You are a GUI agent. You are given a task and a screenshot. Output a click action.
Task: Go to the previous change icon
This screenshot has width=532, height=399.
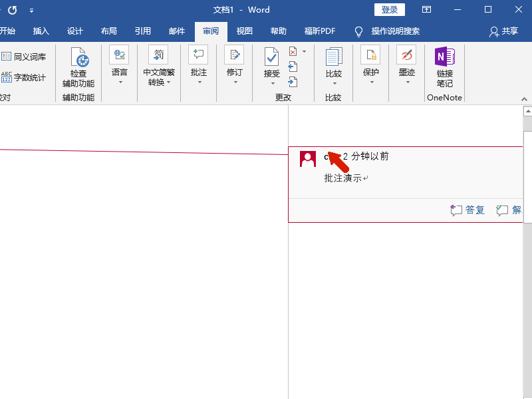(293, 66)
